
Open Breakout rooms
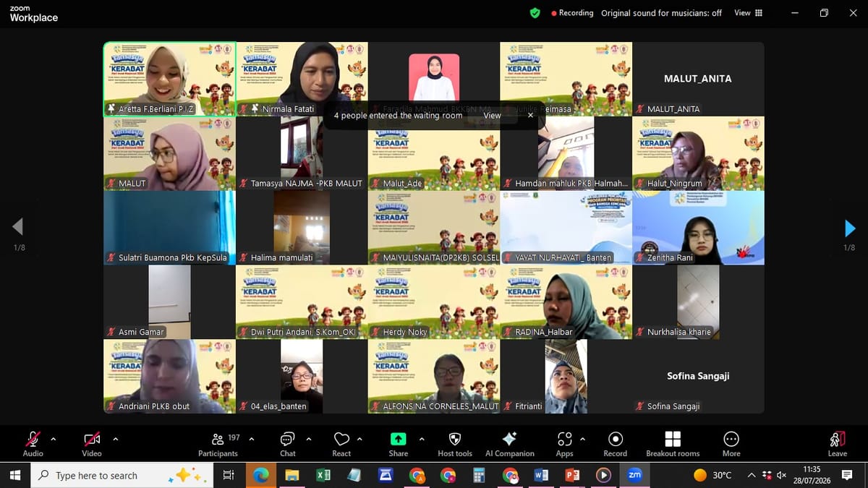pos(673,444)
